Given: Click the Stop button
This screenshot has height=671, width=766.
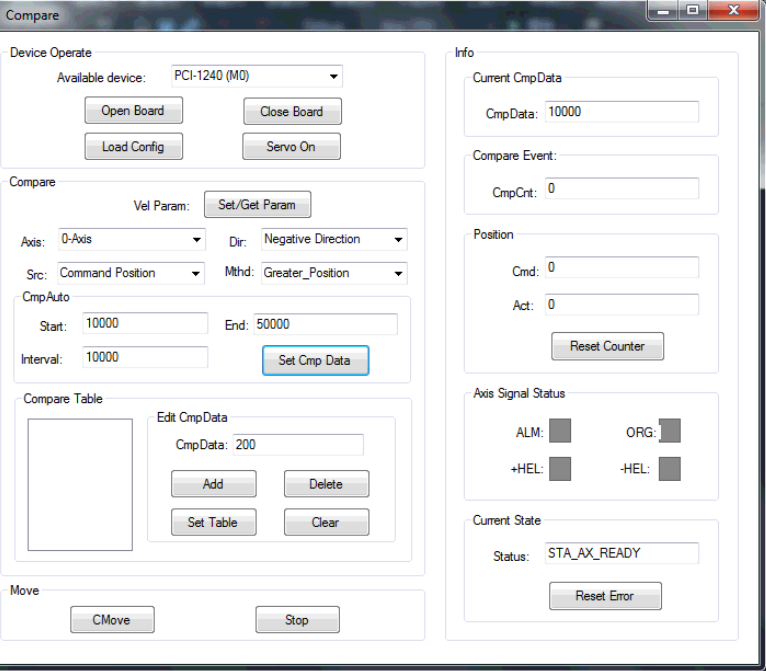Looking at the screenshot, I should pos(298,620).
